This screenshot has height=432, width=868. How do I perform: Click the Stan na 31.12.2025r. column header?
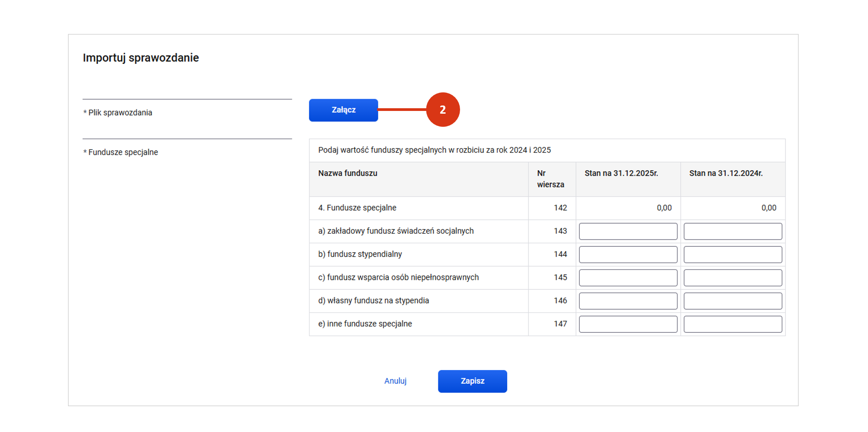[621, 173]
